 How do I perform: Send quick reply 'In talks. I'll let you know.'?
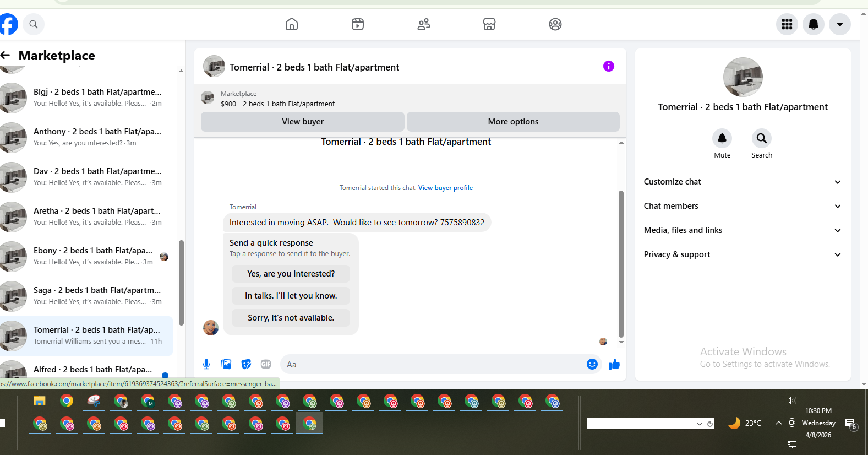[x=291, y=296]
